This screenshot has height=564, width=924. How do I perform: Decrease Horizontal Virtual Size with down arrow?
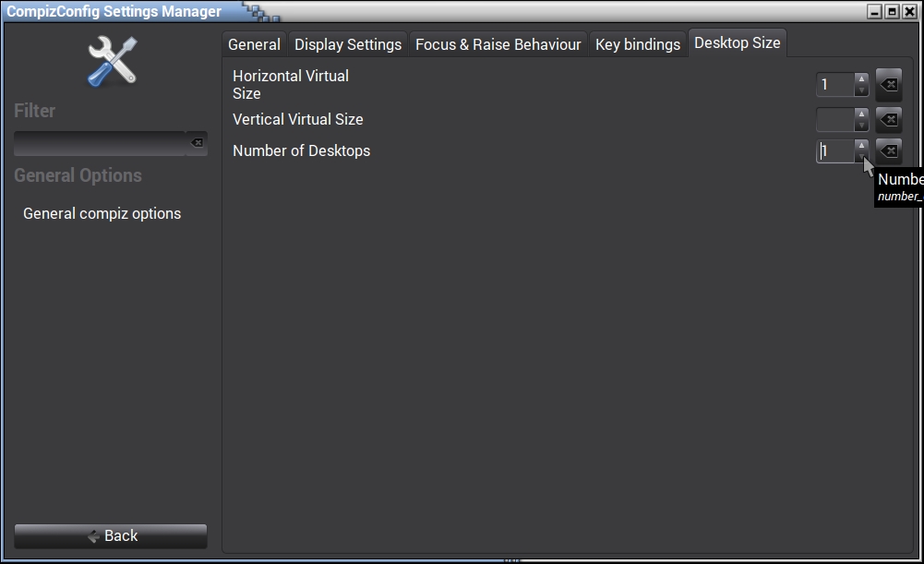[861, 90]
